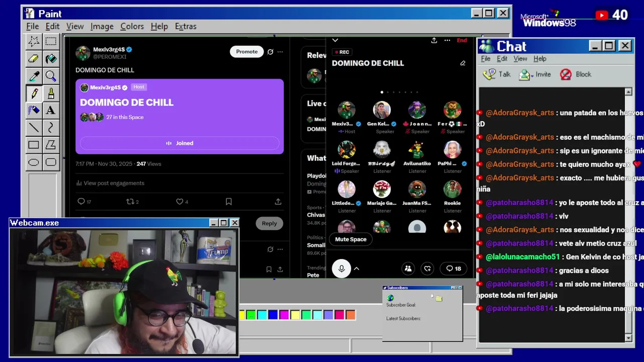Open the Colors menu in Paint
This screenshot has height=362, width=644.
132,26
